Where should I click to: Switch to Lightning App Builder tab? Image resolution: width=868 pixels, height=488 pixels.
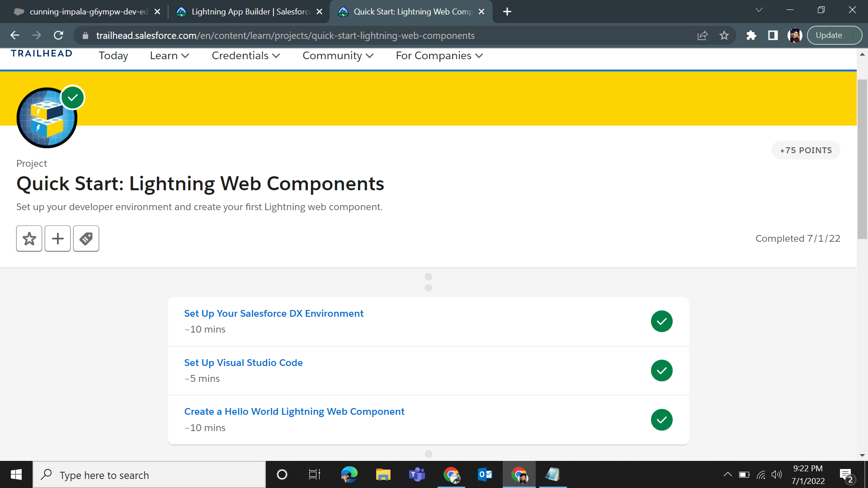[x=250, y=12]
